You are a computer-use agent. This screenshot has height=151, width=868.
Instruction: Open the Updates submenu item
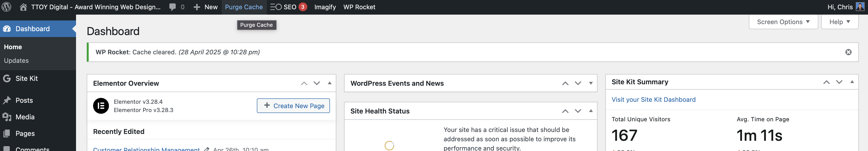point(16,61)
